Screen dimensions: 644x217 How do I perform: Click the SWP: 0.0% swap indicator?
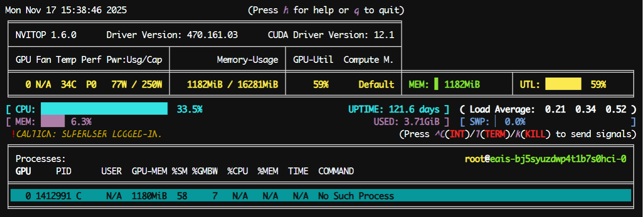(497, 122)
